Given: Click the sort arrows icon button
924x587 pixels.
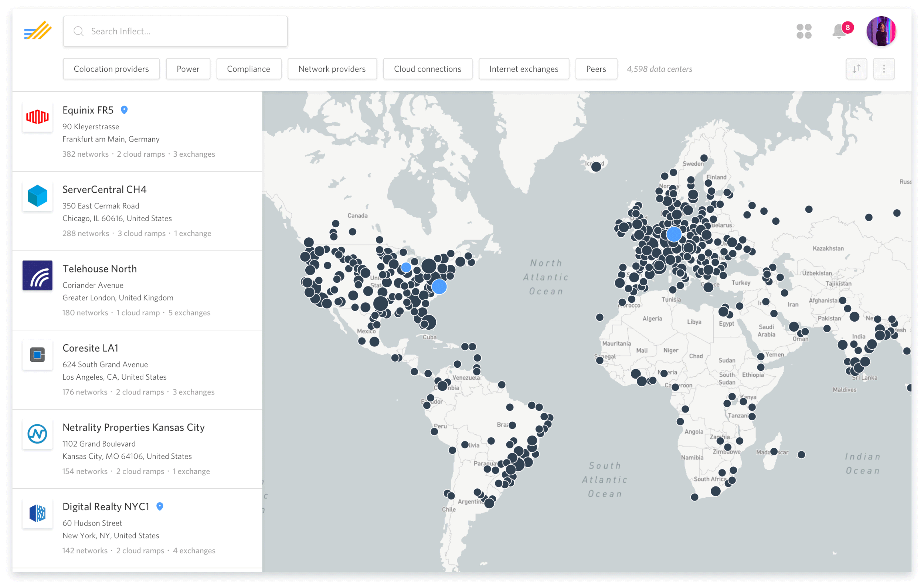Looking at the screenshot, I should point(856,69).
